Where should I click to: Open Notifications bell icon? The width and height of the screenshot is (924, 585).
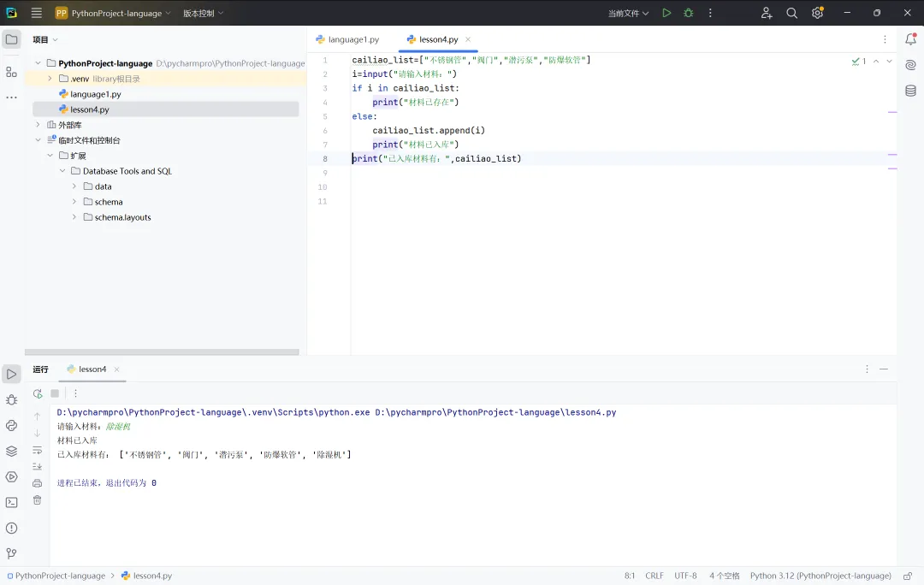pyautogui.click(x=910, y=39)
